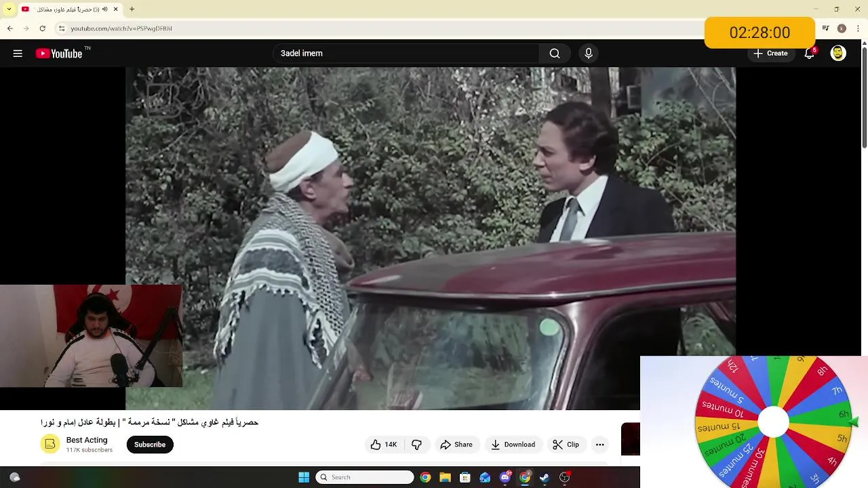868x488 pixels.
Task: Open OBS Studio from the taskbar
Action: click(564, 477)
